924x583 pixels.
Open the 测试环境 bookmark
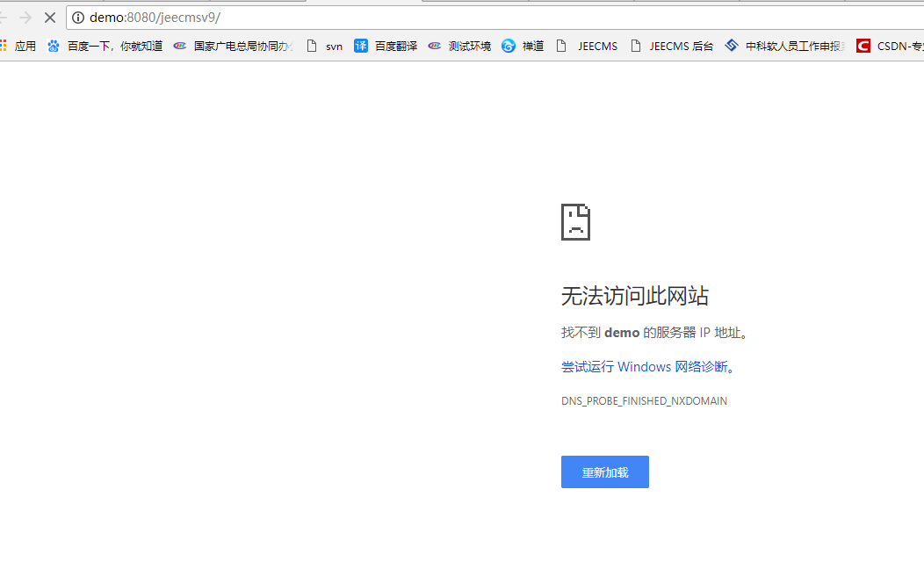tap(459, 46)
